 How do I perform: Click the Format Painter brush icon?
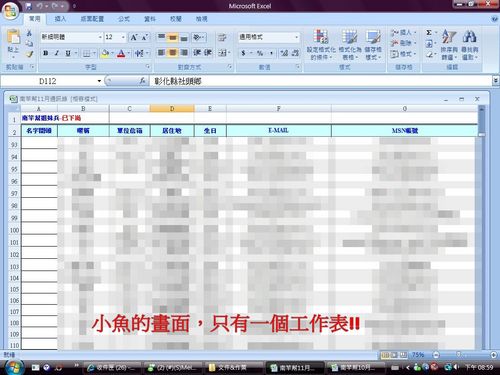coord(29,54)
